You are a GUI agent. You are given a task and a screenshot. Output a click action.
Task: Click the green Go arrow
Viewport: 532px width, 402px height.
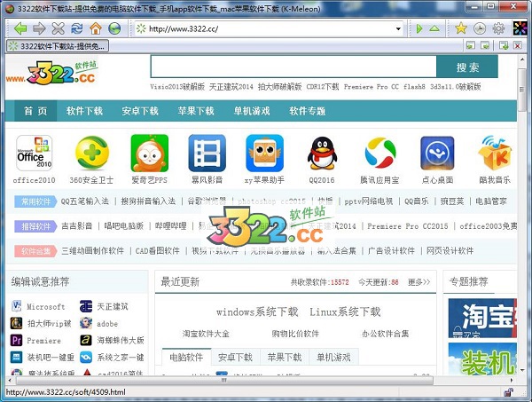pyautogui.click(x=419, y=28)
